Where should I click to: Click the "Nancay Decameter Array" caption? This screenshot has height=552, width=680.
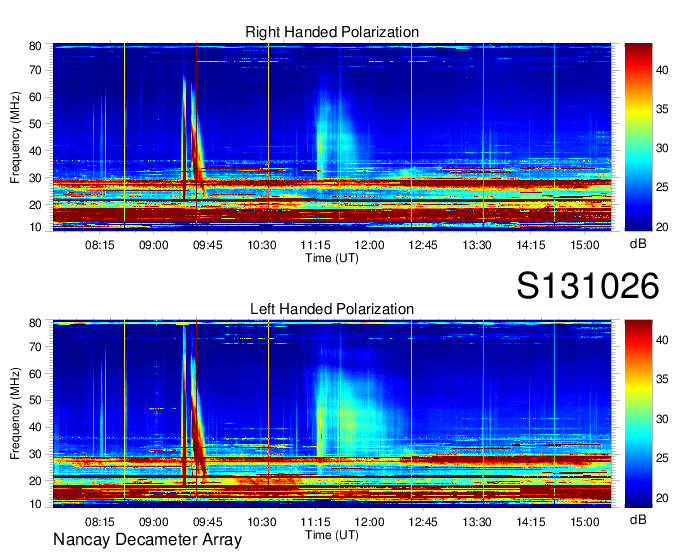click(147, 540)
